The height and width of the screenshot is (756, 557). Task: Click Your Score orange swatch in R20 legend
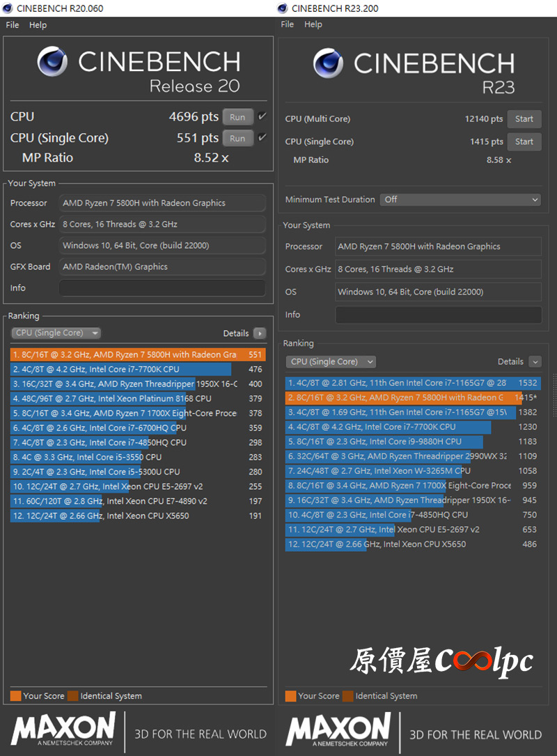tap(15, 696)
